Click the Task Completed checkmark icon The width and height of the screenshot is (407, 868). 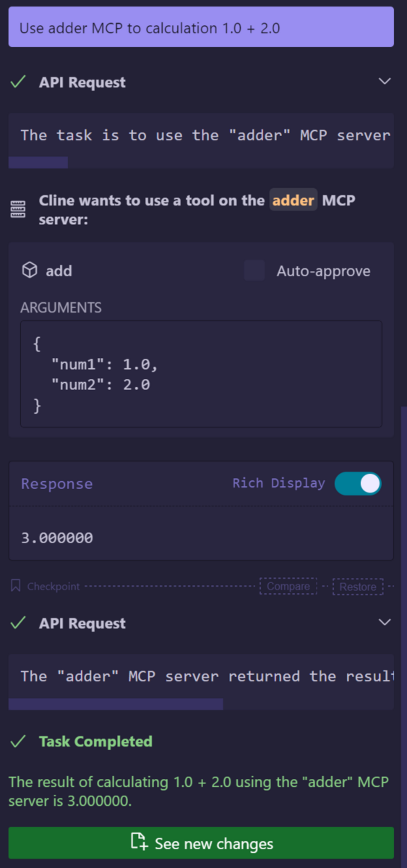coord(18,741)
